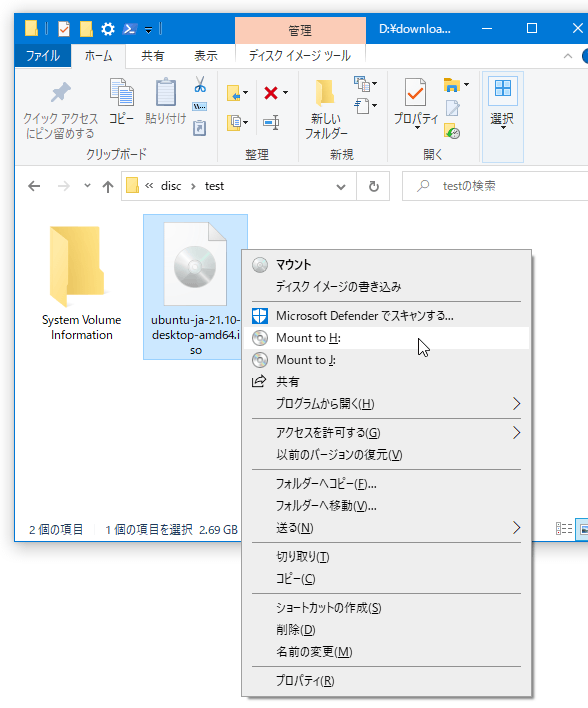Select Mount to J: menu entry
Image resolution: width=588 pixels, height=708 pixels.
386,360
